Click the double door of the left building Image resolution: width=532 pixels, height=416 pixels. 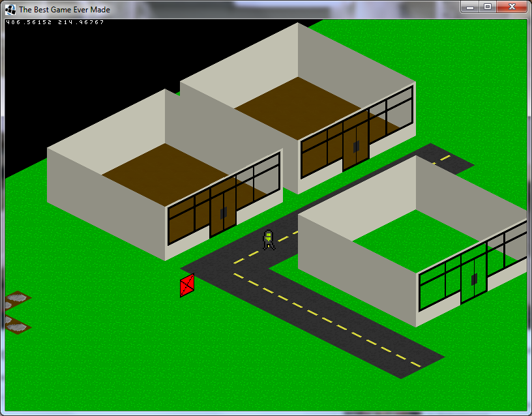223,213
